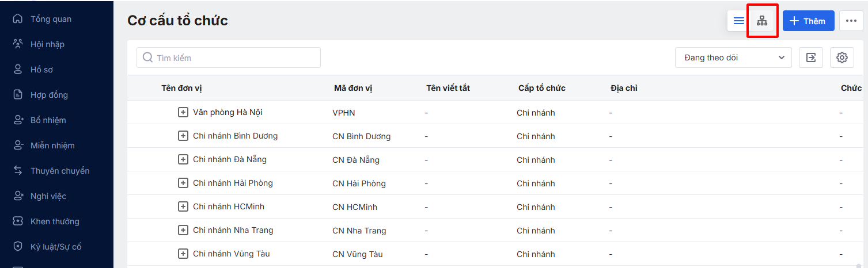Click the export data icon
This screenshot has height=268, width=868.
point(811,58)
